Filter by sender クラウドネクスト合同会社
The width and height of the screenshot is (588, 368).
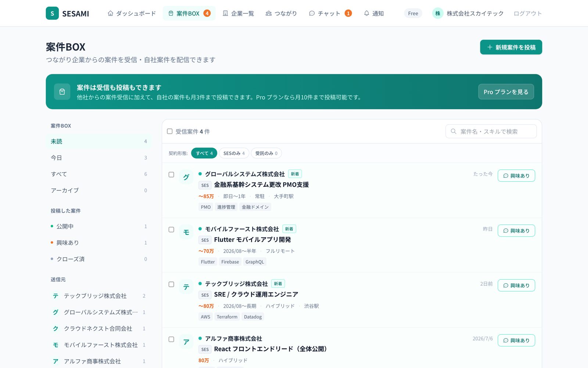coord(98,328)
